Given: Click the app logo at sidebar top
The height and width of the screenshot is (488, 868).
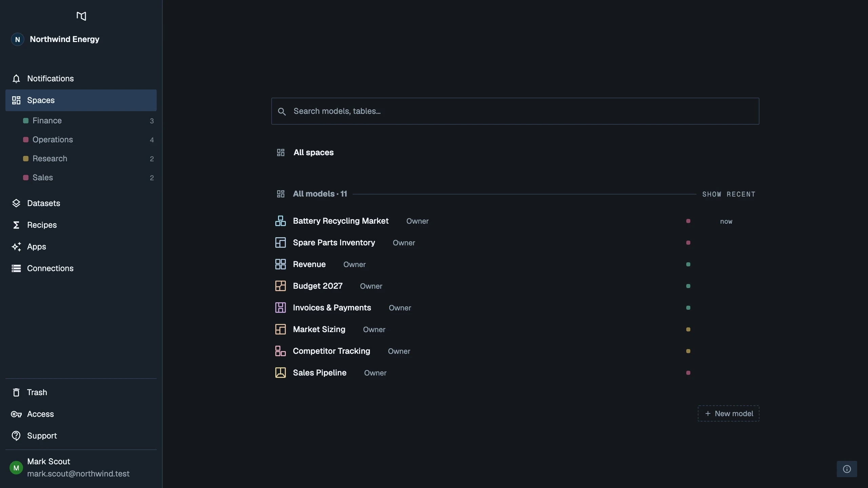Looking at the screenshot, I should (x=81, y=16).
